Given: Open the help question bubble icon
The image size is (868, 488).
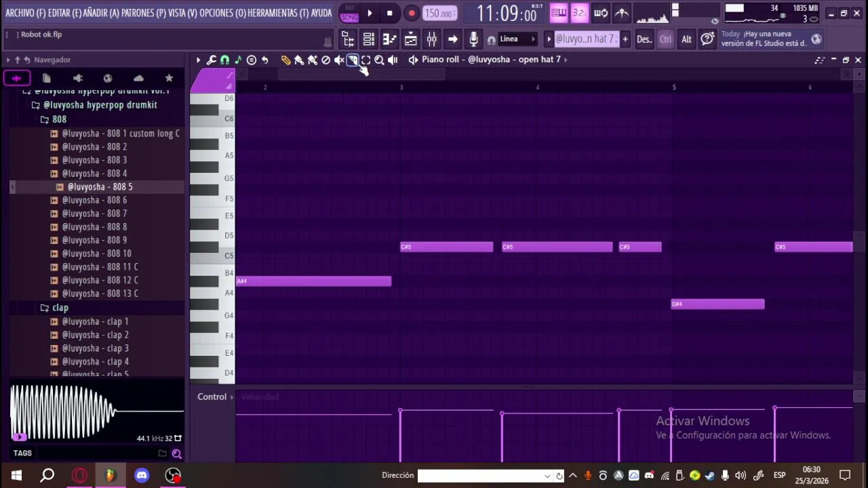Looking at the screenshot, I should 707,39.
